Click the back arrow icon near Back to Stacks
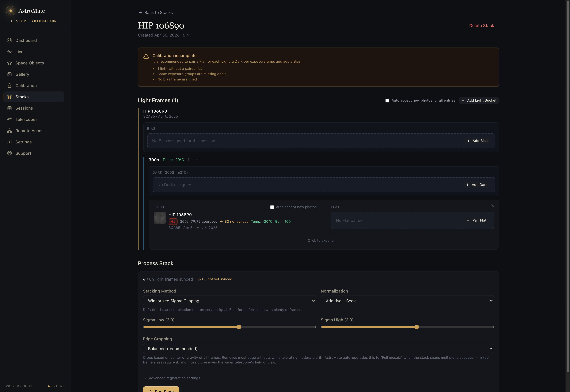 coord(140,12)
